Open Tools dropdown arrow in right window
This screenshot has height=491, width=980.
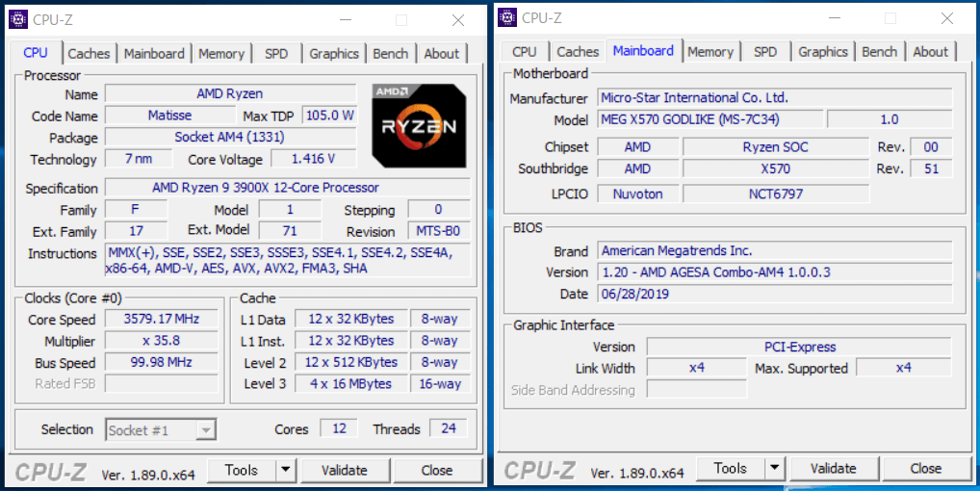(x=775, y=468)
